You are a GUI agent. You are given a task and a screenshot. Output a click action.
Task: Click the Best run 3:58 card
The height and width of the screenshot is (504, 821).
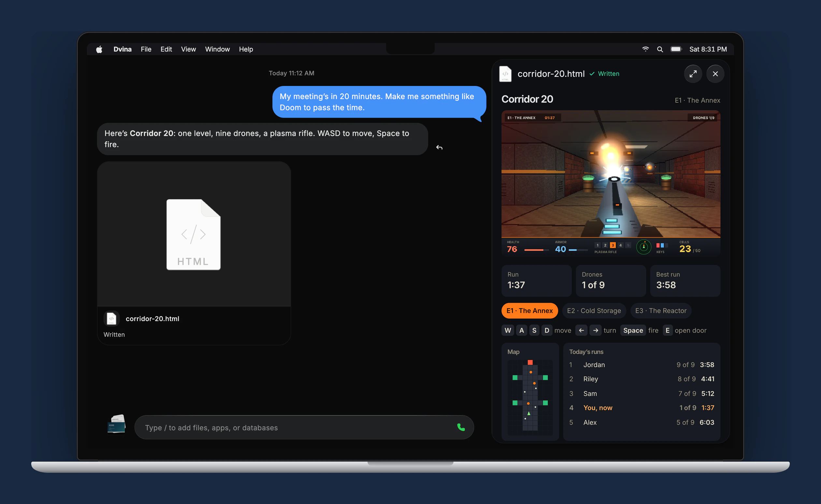685,281
